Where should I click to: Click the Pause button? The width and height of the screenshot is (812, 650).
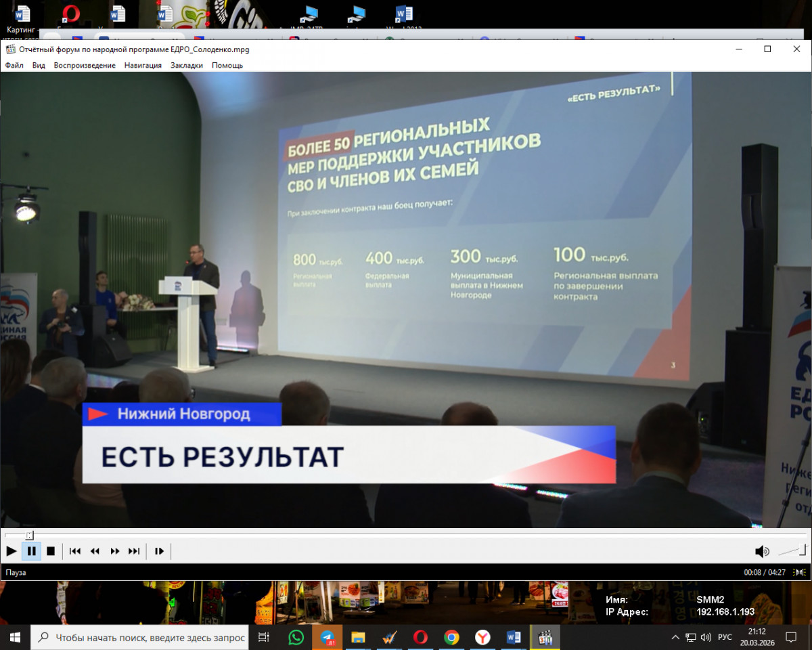coord(31,551)
